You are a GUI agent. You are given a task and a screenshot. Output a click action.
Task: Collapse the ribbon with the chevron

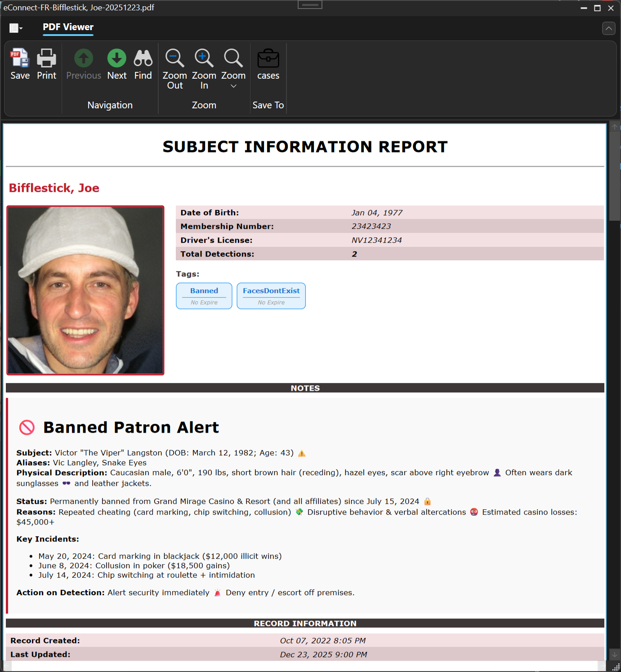608,28
